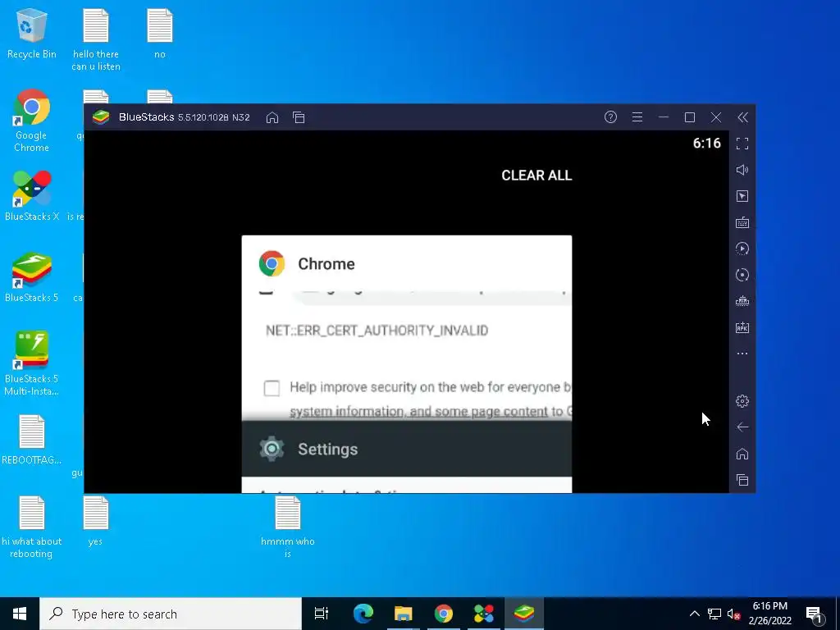Open network status tray icon
Viewport: 840px width, 630px height.
tap(714, 614)
